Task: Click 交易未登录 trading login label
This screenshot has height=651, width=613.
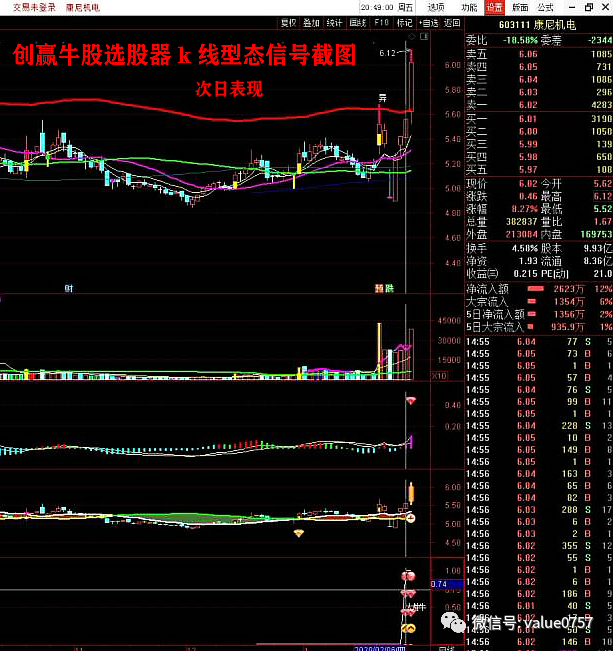Action: coord(34,7)
